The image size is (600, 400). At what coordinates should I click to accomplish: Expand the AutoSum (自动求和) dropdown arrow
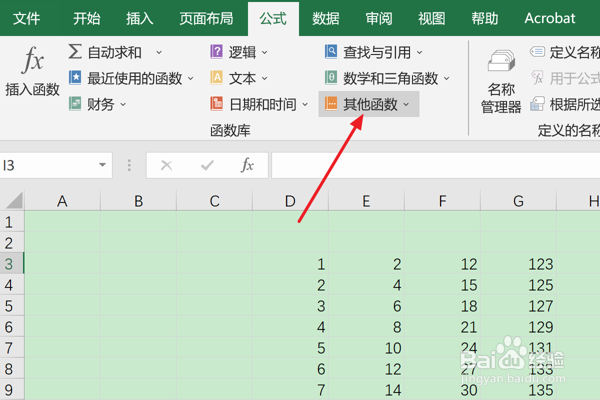(159, 52)
